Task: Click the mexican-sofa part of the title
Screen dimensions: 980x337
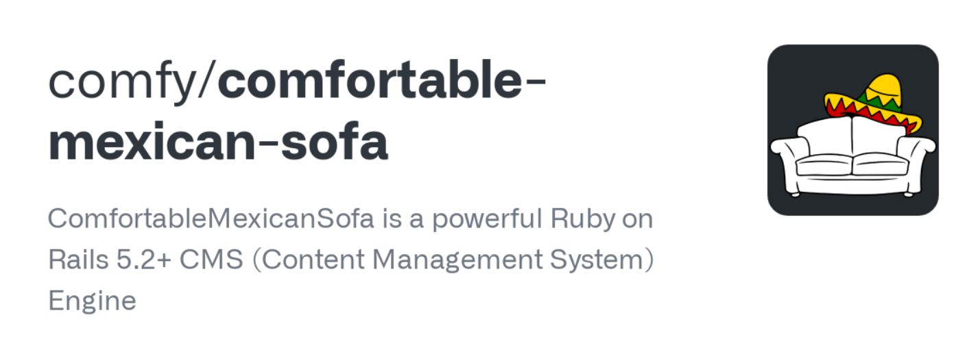Action: pos(218,142)
